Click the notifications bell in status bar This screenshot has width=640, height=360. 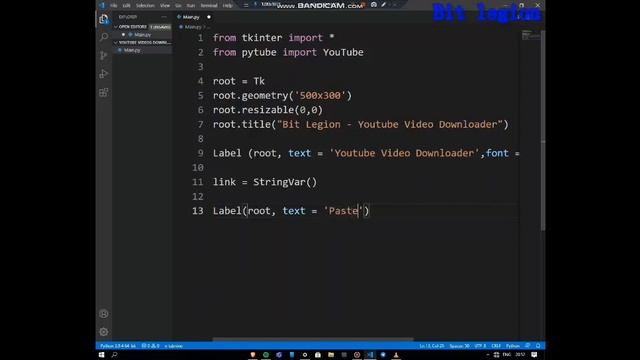coord(538,346)
